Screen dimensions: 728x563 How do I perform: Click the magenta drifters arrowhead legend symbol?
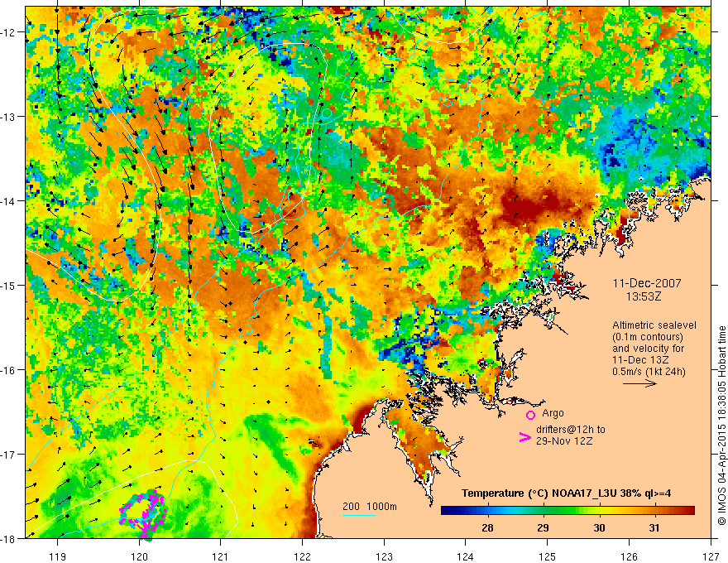point(524,437)
